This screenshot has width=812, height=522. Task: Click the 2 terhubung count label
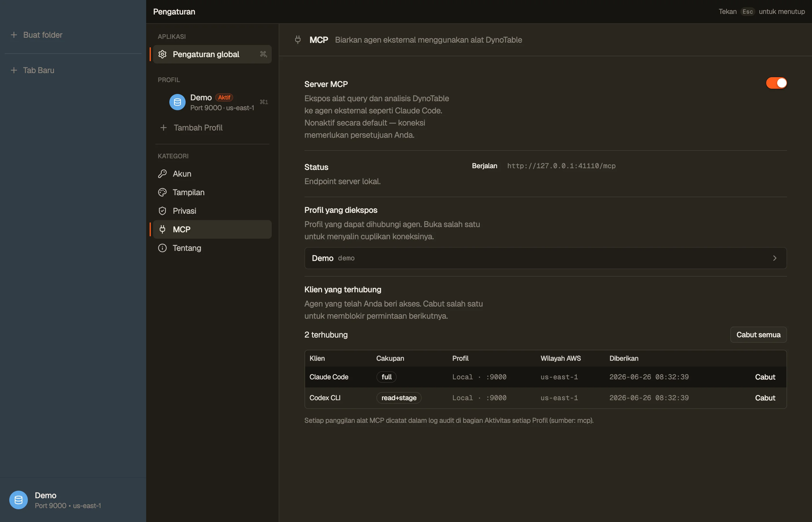click(x=326, y=335)
